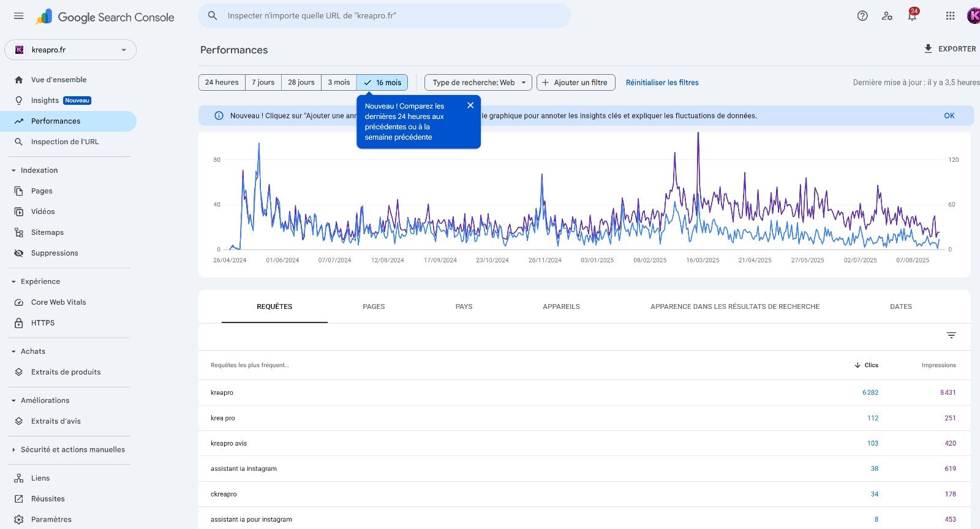
Task: Select the 3 mois date range
Action: [x=339, y=82]
